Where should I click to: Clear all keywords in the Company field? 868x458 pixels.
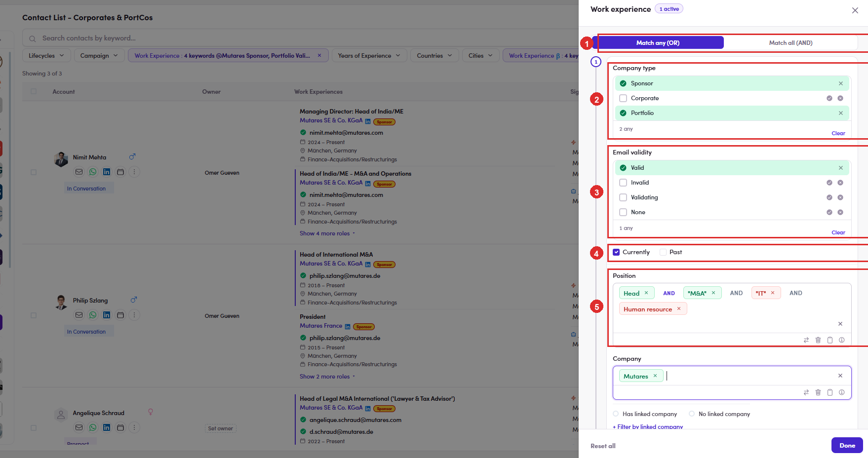[840, 376]
